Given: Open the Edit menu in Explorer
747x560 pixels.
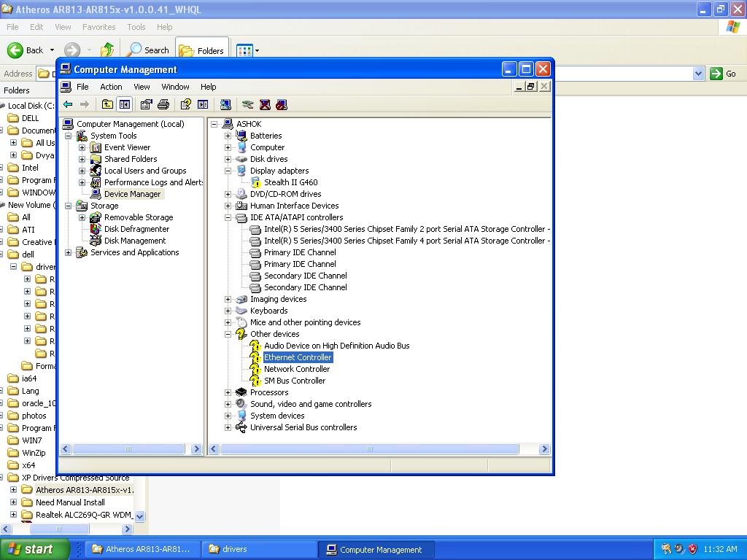Looking at the screenshot, I should click(x=36, y=27).
